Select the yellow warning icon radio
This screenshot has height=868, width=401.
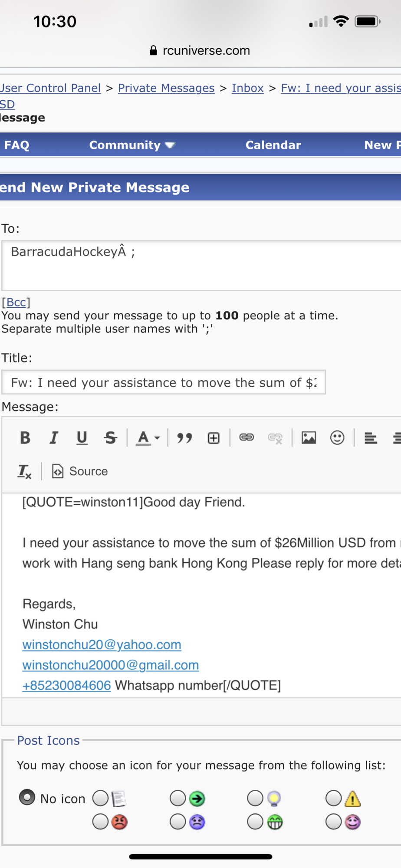click(x=334, y=798)
